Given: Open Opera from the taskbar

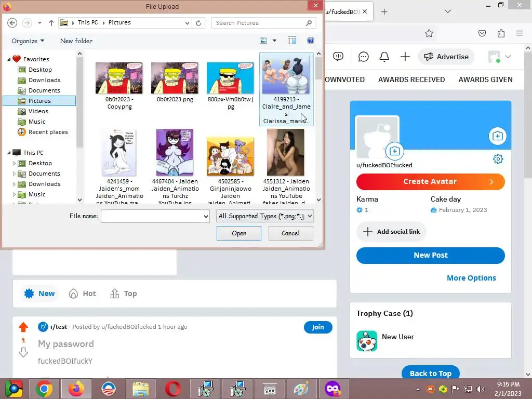Looking at the screenshot, I should tap(173, 389).
